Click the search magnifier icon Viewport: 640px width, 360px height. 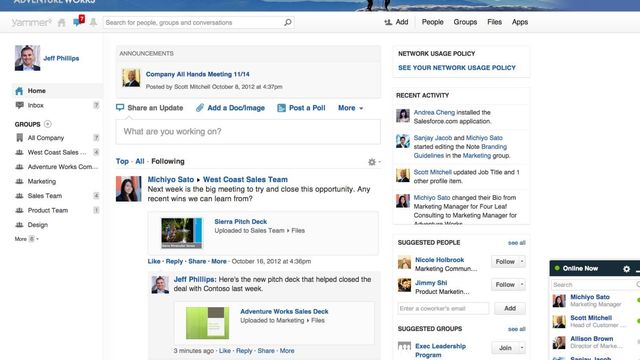coord(288,22)
